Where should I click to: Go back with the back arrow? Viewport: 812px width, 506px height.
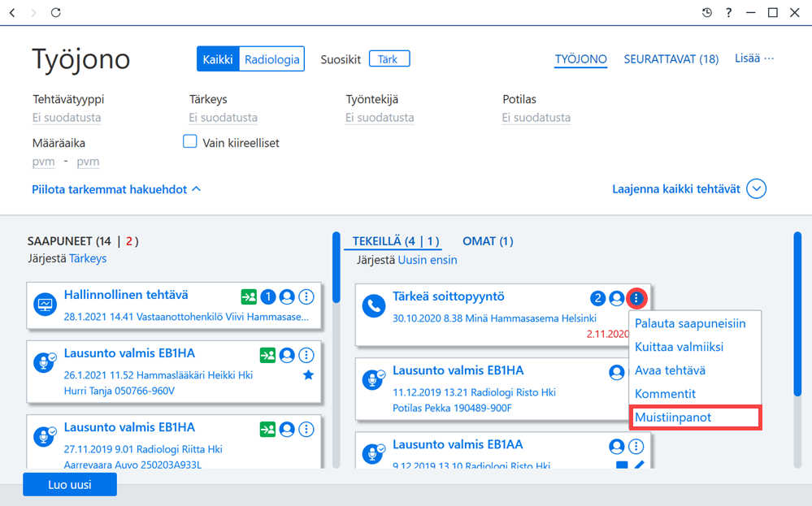click(12, 12)
